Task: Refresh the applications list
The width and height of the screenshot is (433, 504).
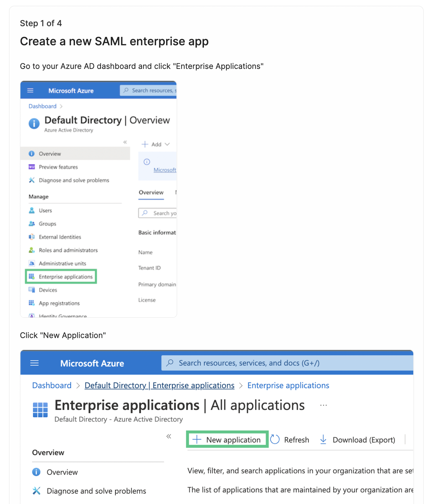Action: coord(290,439)
